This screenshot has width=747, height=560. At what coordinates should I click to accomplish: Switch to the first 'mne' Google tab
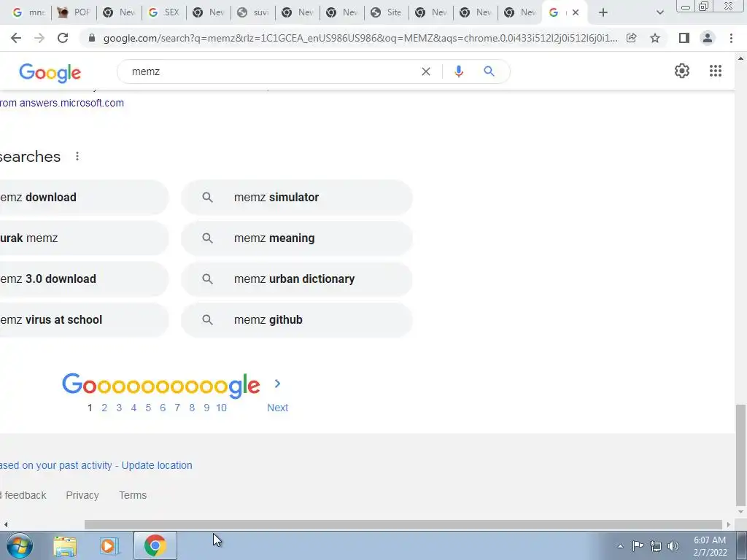coord(28,12)
